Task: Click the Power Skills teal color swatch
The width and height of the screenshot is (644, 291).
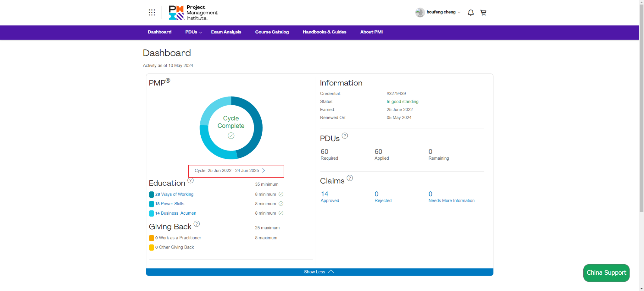Action: click(x=152, y=204)
